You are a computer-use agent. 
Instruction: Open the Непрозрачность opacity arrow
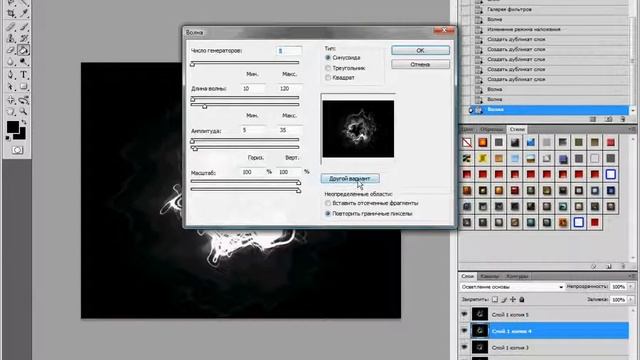point(631,287)
